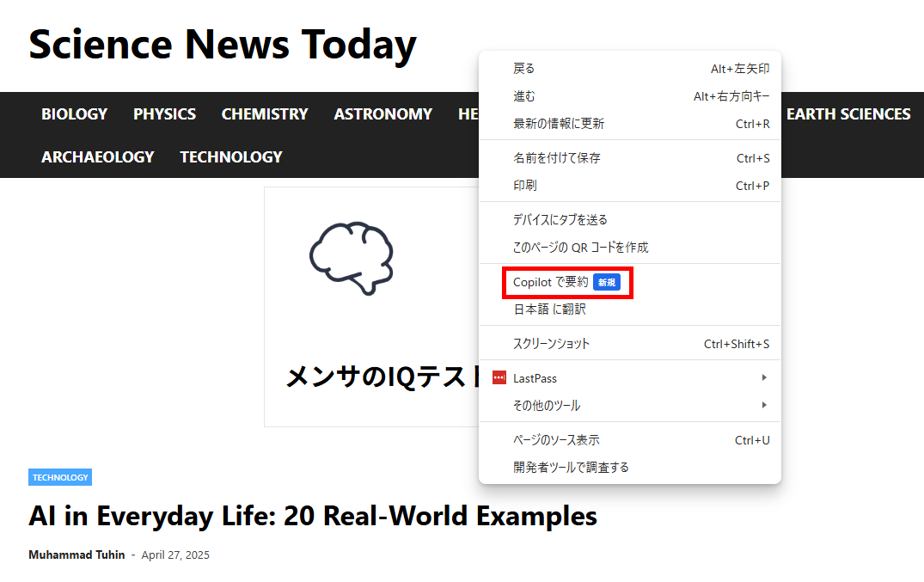This screenshot has width=924, height=582.
Task: Choose スクリーンショット menu entry
Action: (630, 344)
